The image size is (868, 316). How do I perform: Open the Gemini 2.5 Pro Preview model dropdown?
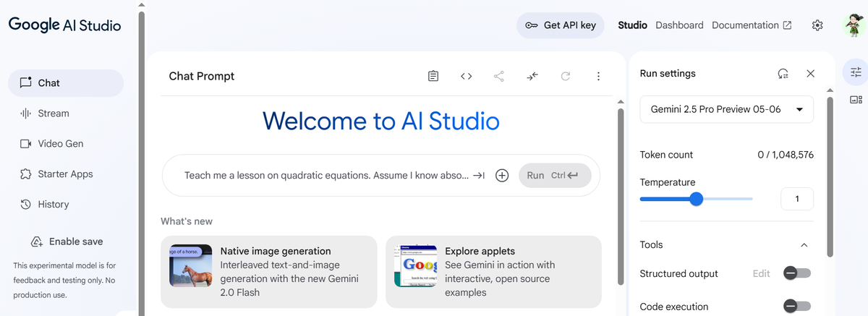point(727,110)
